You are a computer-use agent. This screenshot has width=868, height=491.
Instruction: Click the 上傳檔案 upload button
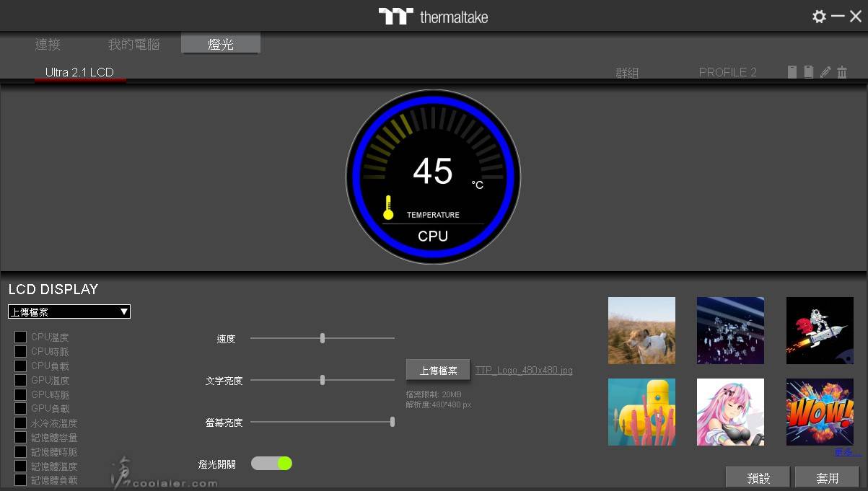438,371
